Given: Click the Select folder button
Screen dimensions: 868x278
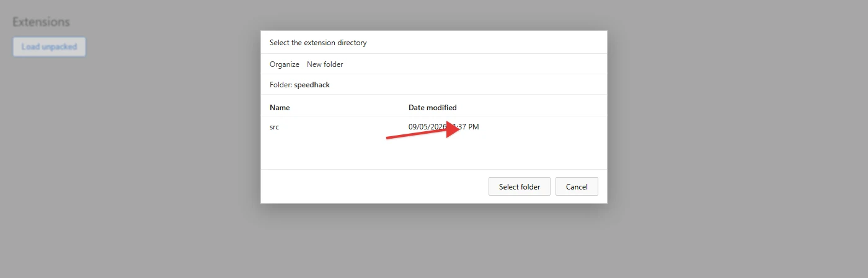Looking at the screenshot, I should pyautogui.click(x=520, y=186).
